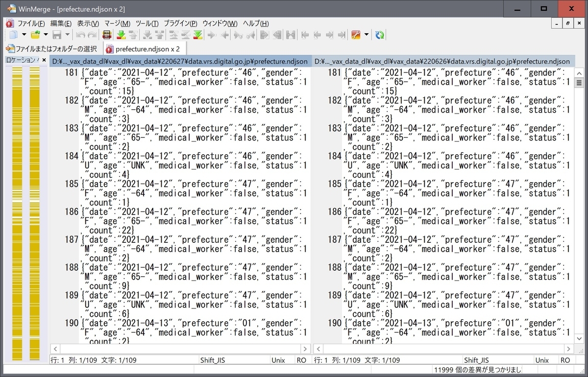
Task: Click the WinMerge app icon in title bar
Action: (12, 9)
